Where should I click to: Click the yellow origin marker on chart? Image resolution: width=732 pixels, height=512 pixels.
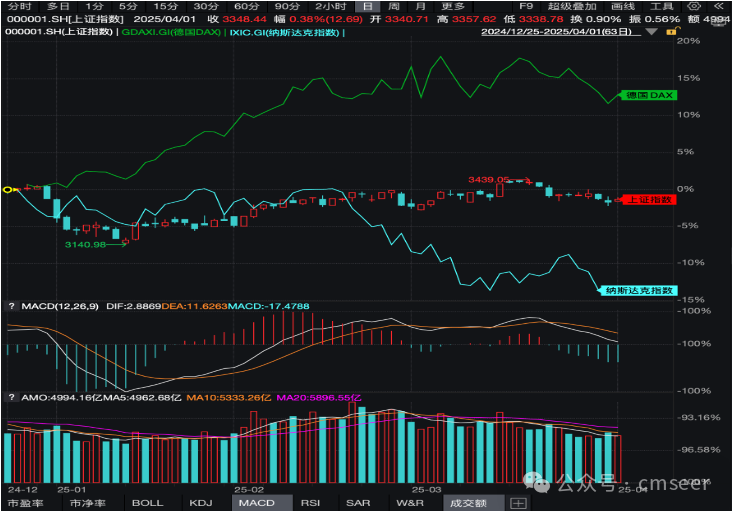(x=8, y=189)
